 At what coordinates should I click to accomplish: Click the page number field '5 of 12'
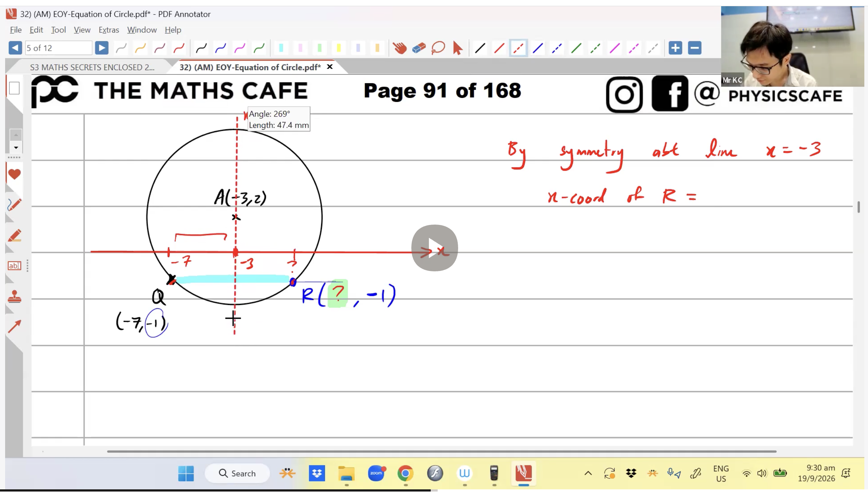click(x=58, y=48)
